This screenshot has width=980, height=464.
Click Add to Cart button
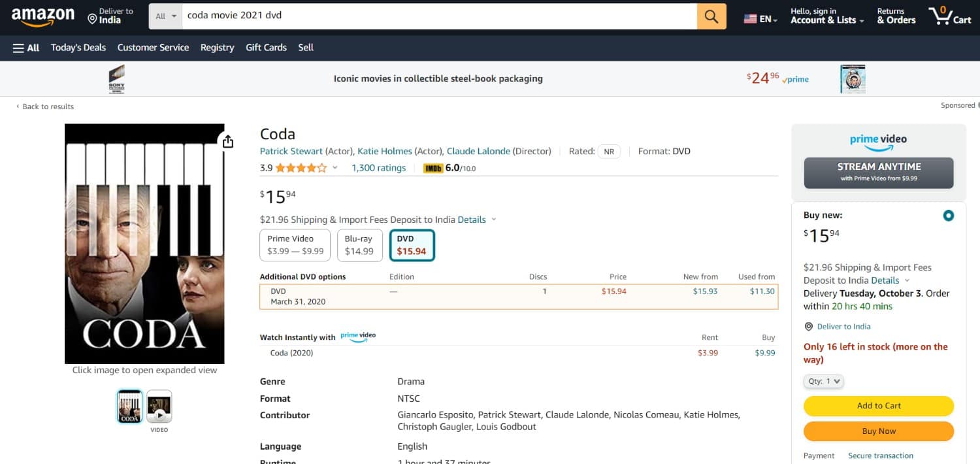879,406
